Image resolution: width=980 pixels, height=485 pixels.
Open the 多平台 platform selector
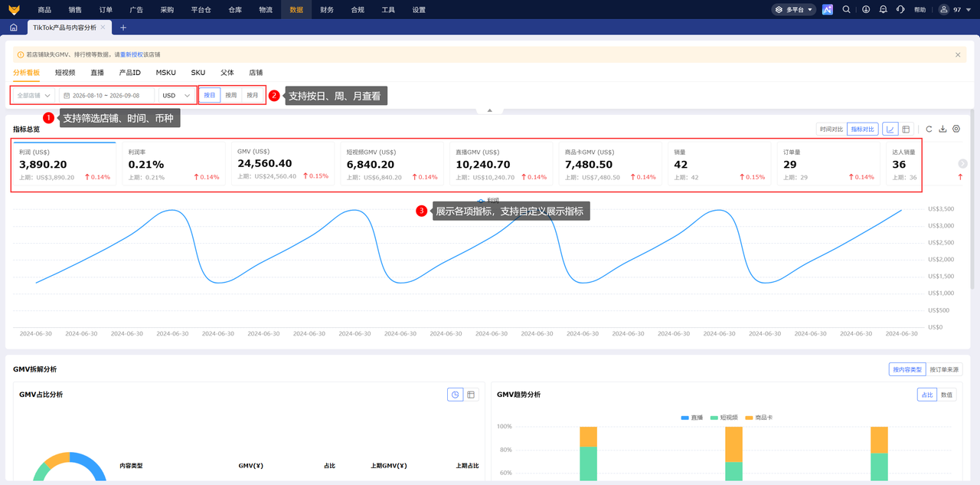click(x=794, y=10)
